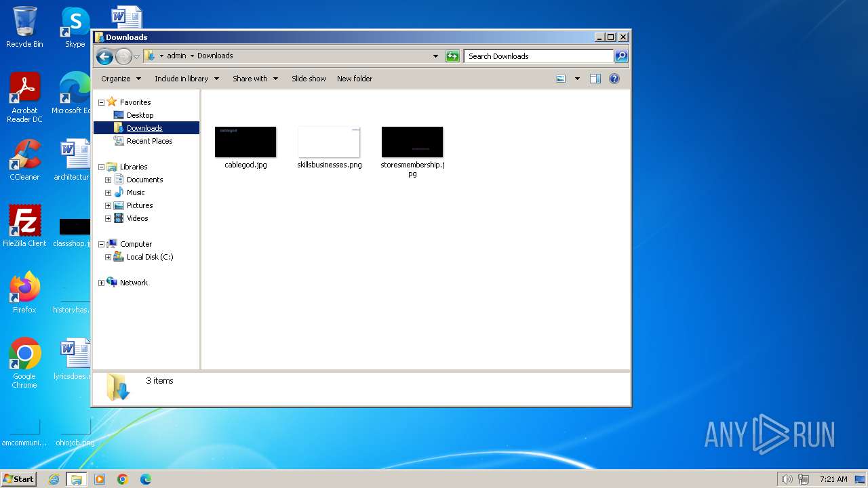Expand the Music library node
This screenshot has width=868, height=488.
coord(108,192)
